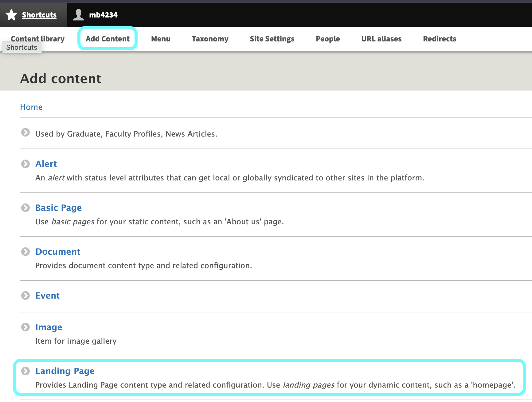Viewport: 532px width, 402px height.
Task: Open the URL aliases manager
Action: pos(381,39)
